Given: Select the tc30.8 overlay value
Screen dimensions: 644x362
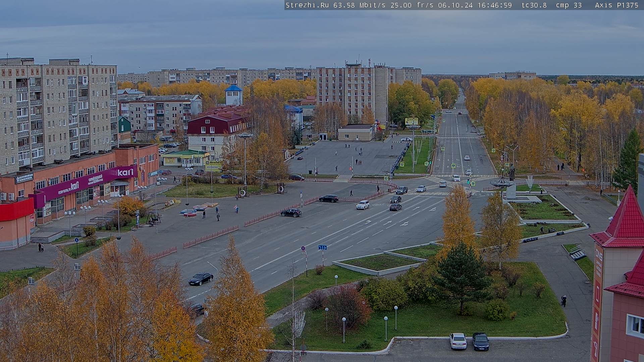Looking at the screenshot, I should [534, 5].
